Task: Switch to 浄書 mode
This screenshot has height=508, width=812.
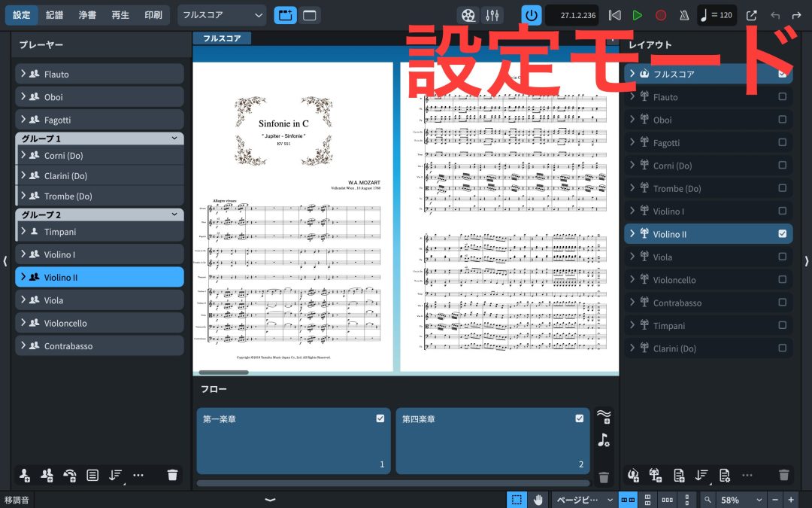Action: click(87, 15)
